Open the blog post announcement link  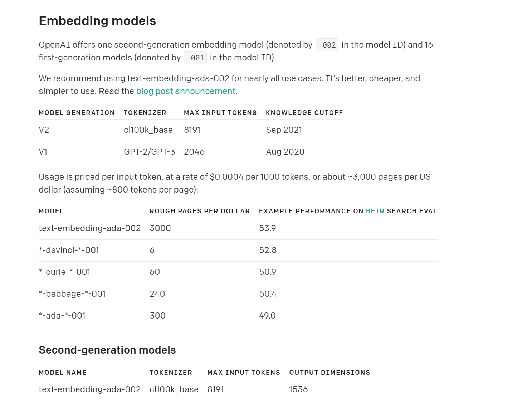click(x=186, y=91)
